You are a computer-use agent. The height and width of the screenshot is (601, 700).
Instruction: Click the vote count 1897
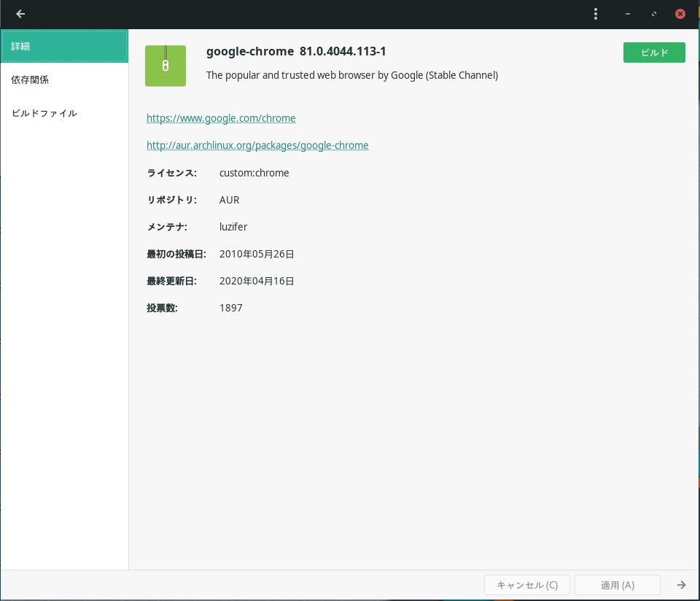(x=231, y=308)
